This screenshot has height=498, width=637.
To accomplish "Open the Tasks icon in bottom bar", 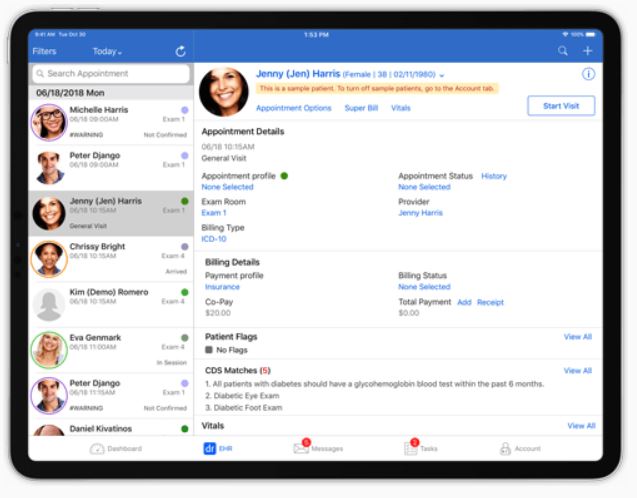I will point(410,448).
